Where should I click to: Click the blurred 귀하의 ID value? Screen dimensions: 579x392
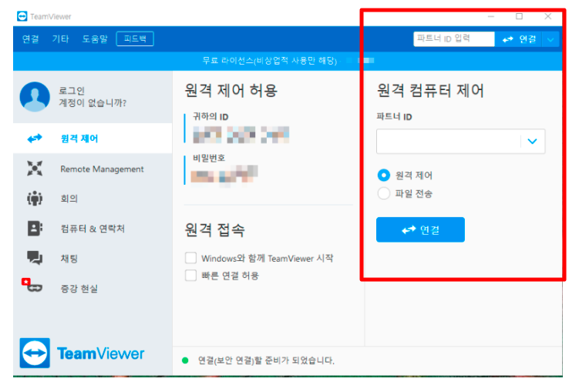(x=241, y=135)
